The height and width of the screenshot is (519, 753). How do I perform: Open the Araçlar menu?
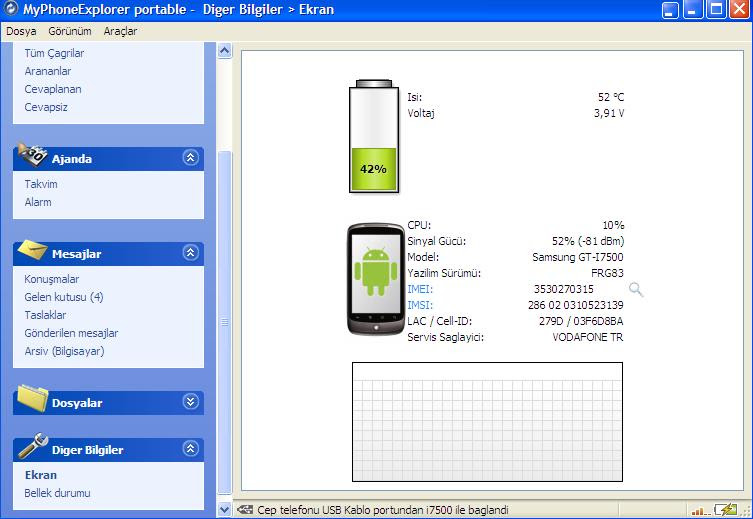pos(120,31)
